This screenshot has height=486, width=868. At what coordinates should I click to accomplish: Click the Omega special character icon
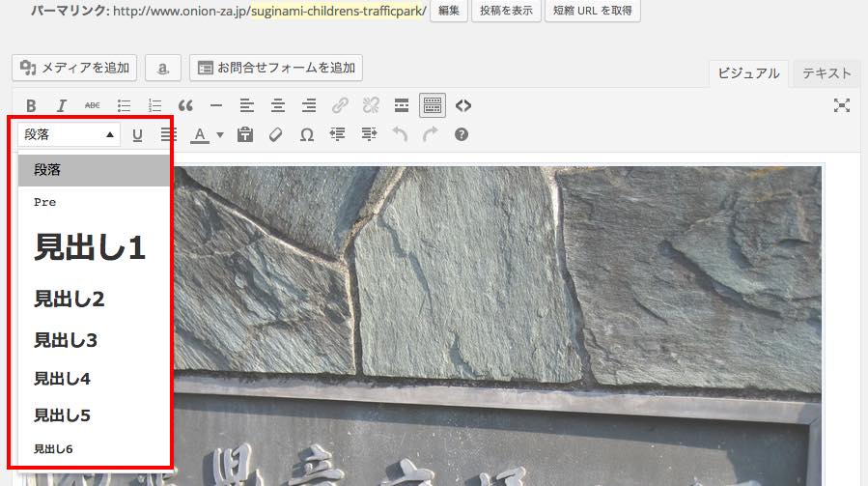307,134
